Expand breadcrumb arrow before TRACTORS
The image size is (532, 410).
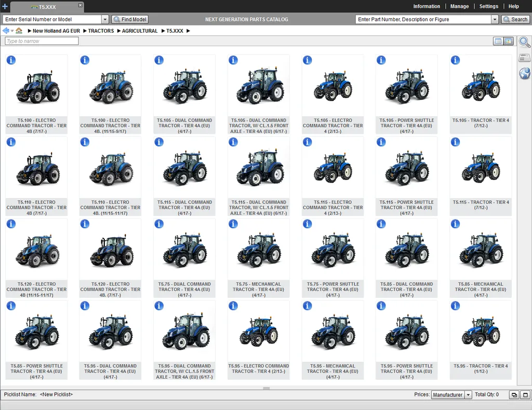click(x=85, y=31)
